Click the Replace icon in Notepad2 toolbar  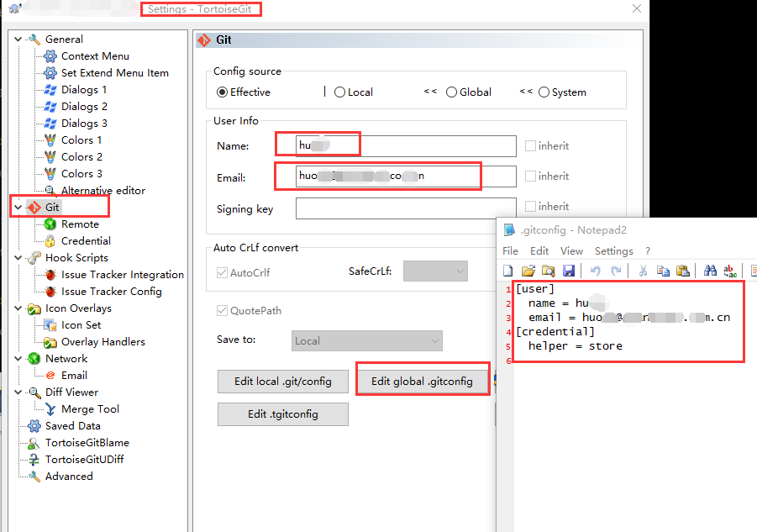click(x=730, y=271)
